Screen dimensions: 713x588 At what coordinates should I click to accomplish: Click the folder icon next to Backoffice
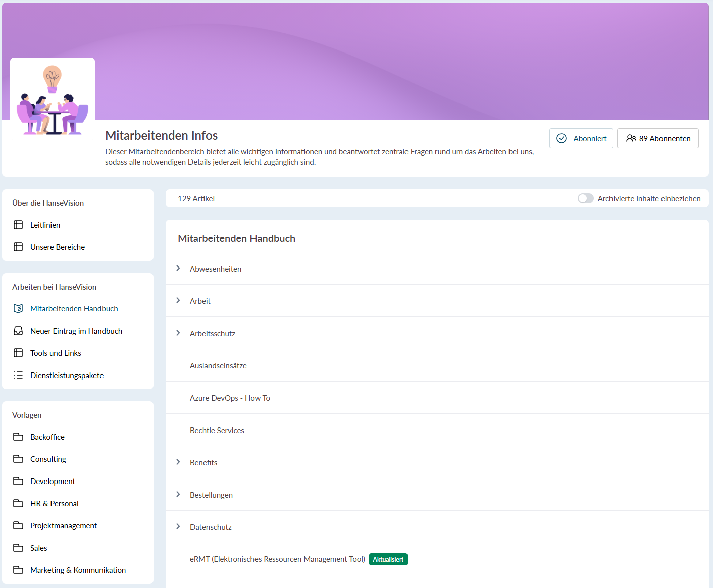(18, 437)
